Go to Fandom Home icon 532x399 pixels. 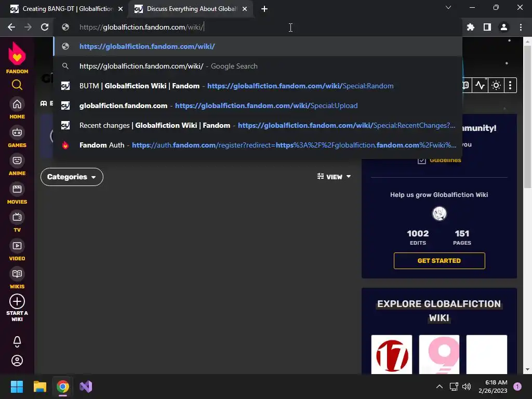[x=17, y=104]
